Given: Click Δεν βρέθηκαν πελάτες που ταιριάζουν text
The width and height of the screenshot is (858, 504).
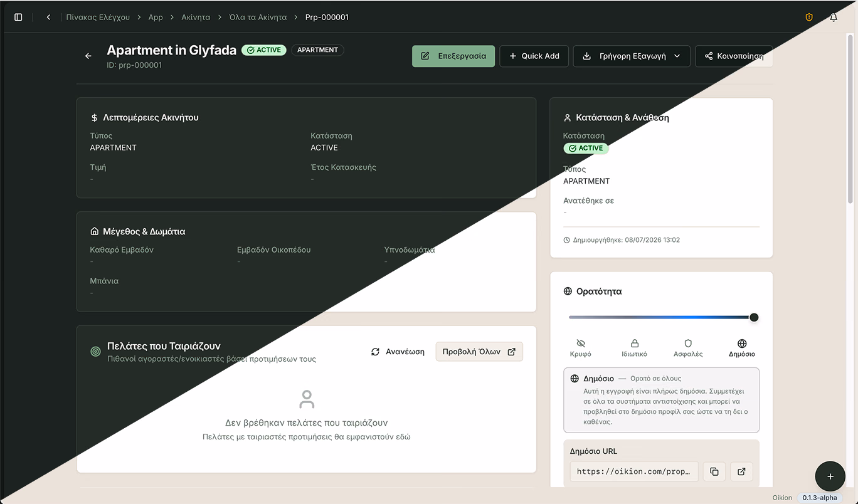Looking at the screenshot, I should click(307, 423).
